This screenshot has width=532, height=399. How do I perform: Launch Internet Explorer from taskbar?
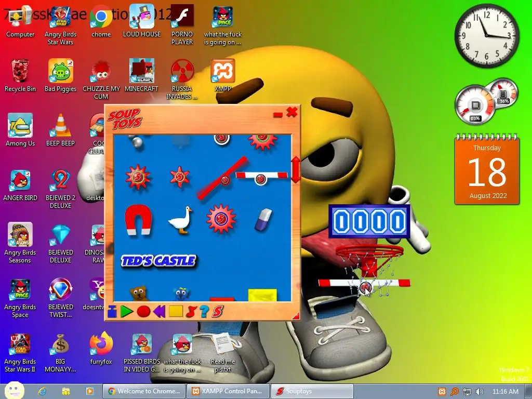point(42,391)
